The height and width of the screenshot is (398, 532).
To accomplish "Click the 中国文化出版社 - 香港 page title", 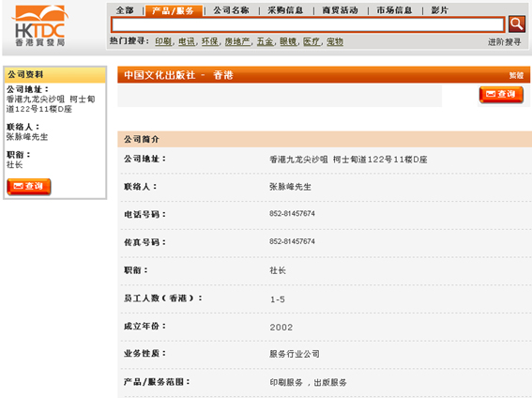I will (x=178, y=75).
